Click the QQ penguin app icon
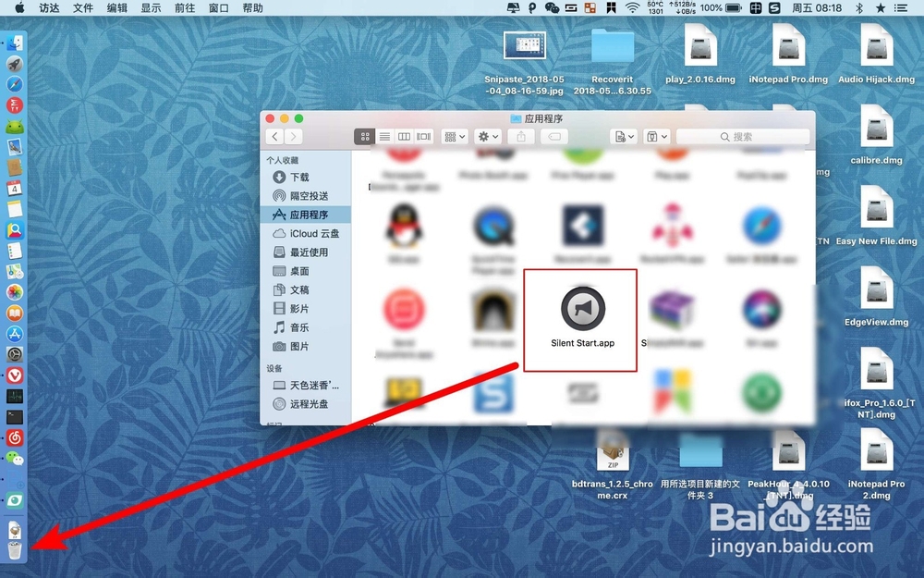 [404, 226]
